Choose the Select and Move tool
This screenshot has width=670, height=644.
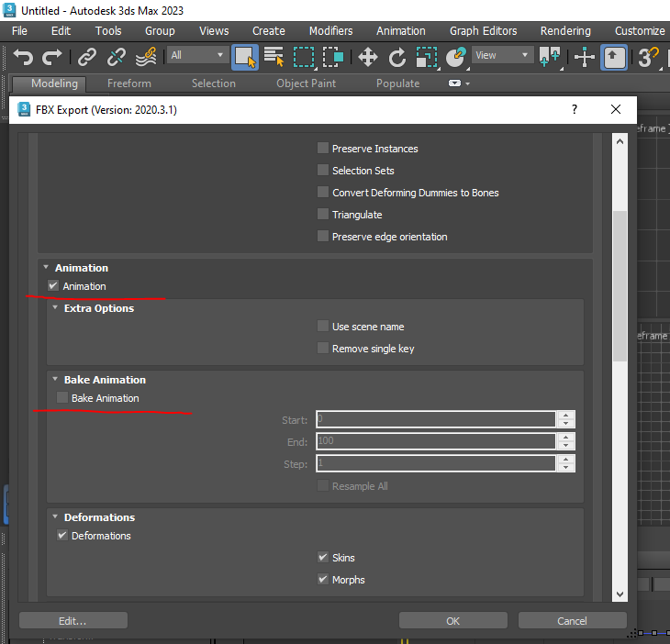pos(368,57)
